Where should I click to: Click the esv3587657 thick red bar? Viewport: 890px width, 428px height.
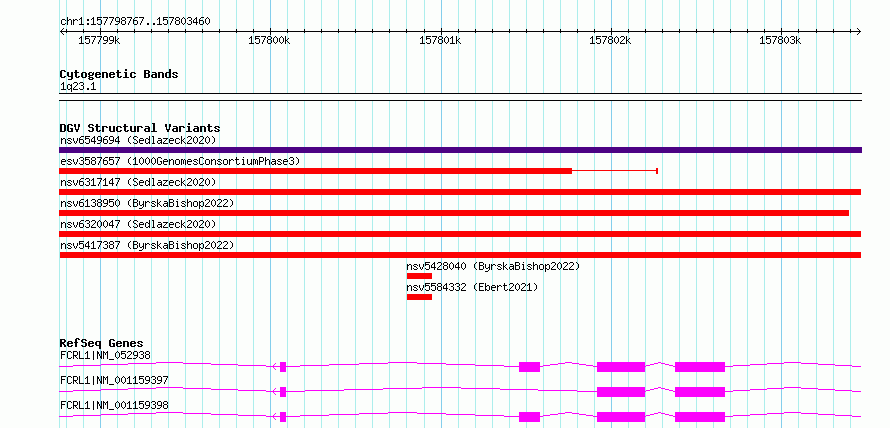pyautogui.click(x=316, y=171)
